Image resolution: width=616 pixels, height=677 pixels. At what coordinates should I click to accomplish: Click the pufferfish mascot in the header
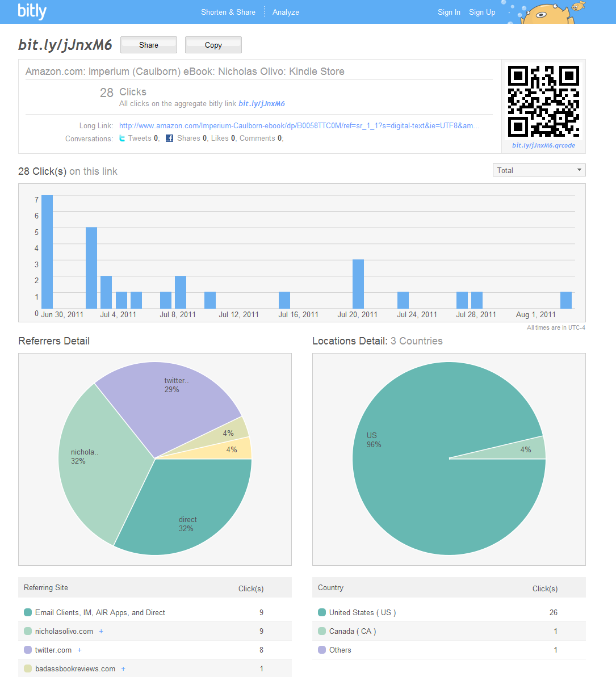tap(547, 14)
